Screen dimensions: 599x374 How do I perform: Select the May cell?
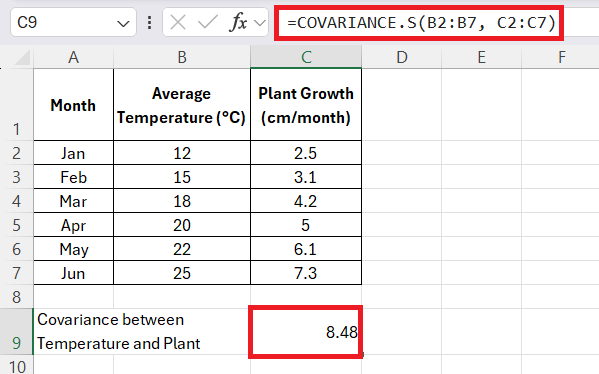pyautogui.click(x=73, y=249)
